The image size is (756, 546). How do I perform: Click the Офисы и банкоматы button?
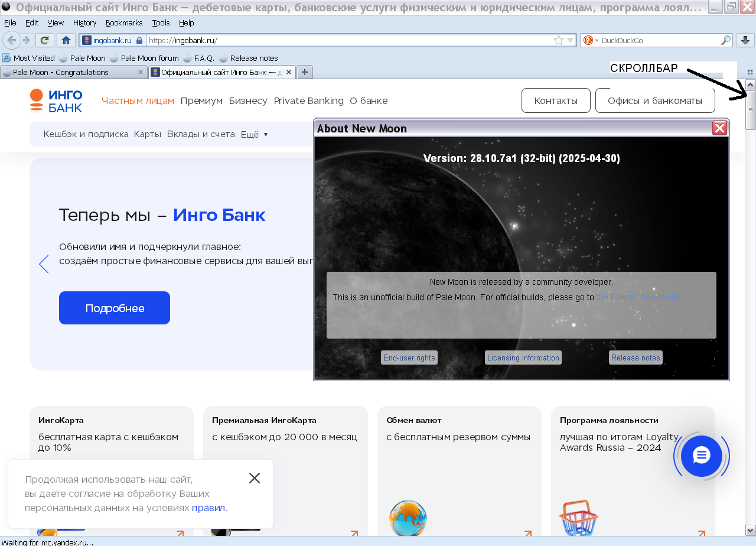[655, 100]
